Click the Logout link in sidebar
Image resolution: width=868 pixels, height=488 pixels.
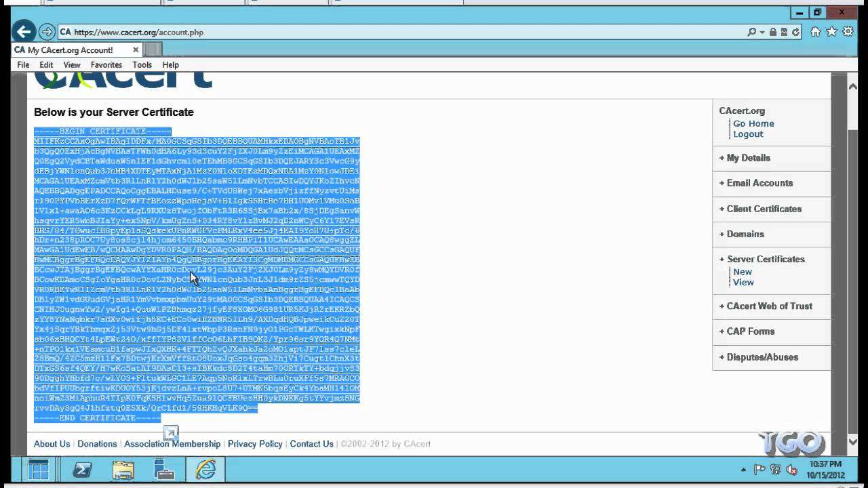748,134
